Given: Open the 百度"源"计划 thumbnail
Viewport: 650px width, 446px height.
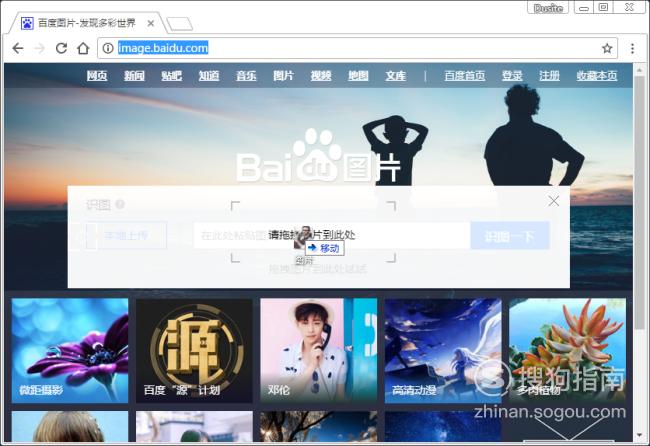Looking at the screenshot, I should [x=194, y=350].
